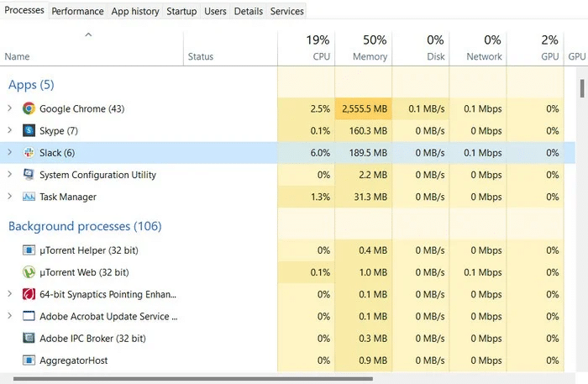Screen dimensions: 588x384
Task: Select the System Configuration Utility row name
Action: click(98, 175)
